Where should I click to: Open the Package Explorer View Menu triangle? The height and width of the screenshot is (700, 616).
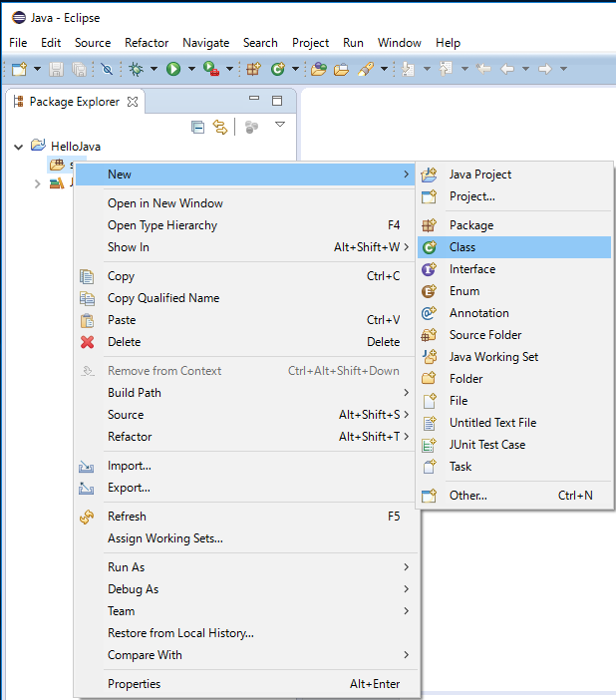tap(280, 125)
